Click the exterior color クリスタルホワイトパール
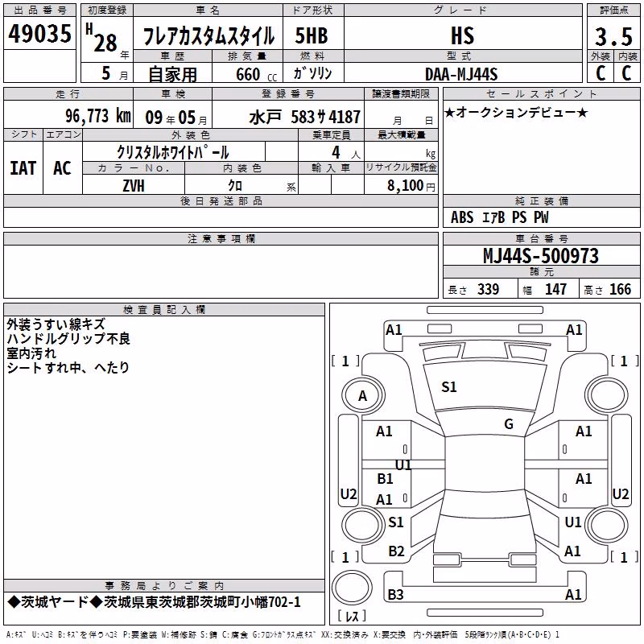The width and height of the screenshot is (644, 644). pyautogui.click(x=173, y=152)
